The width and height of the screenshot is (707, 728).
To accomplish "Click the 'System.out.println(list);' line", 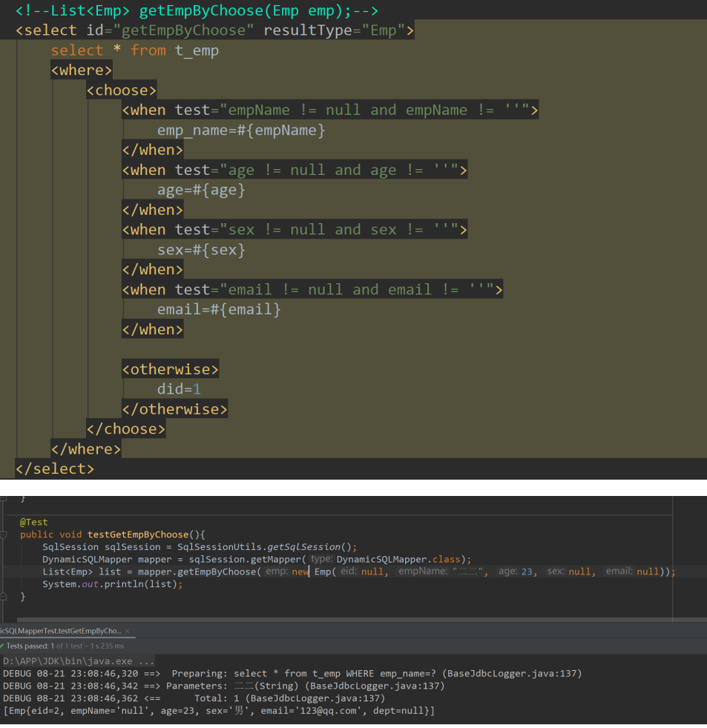I will pyautogui.click(x=113, y=584).
